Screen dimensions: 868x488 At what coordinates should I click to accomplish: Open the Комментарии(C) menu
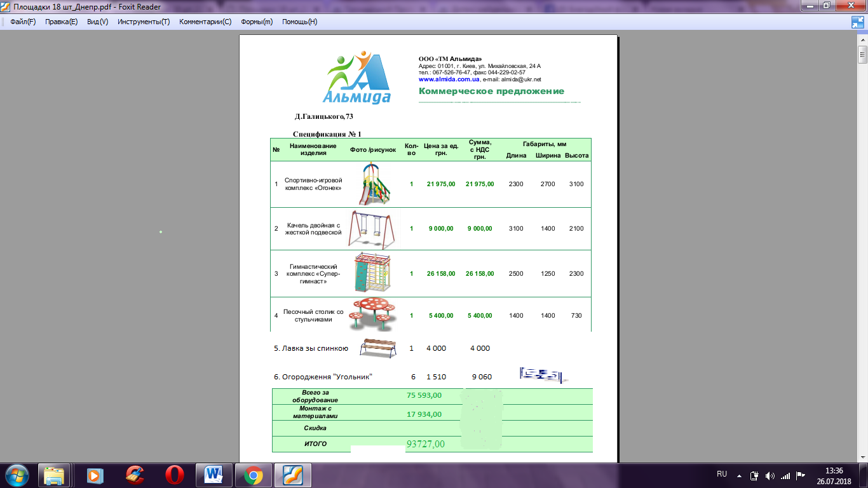(205, 22)
